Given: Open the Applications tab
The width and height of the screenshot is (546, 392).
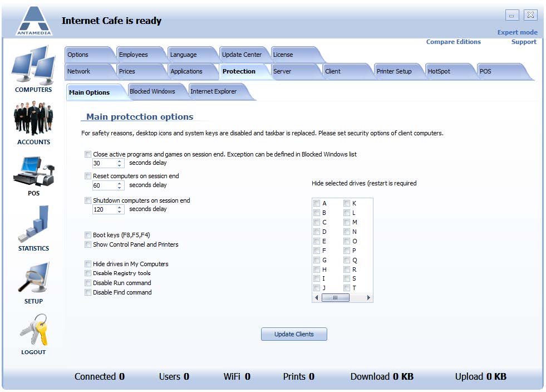Looking at the screenshot, I should (x=192, y=71).
